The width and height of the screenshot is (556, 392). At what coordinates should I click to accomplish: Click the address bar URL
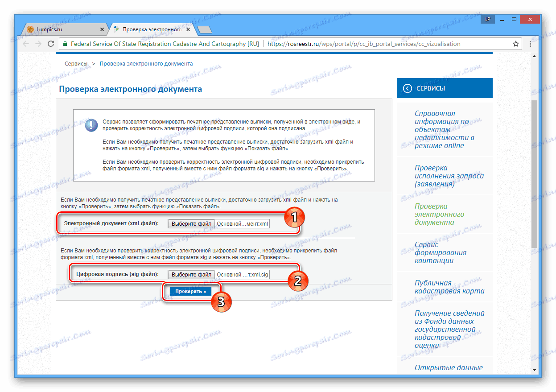(363, 44)
